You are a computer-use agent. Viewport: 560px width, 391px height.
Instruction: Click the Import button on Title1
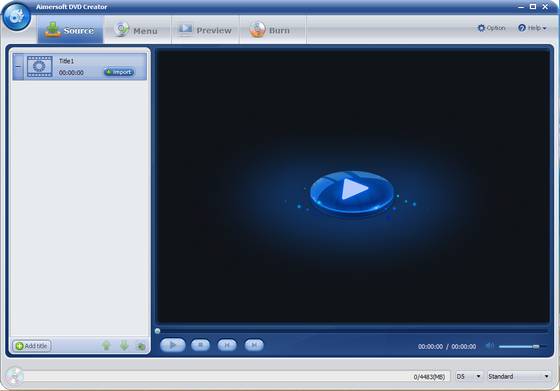(x=119, y=72)
